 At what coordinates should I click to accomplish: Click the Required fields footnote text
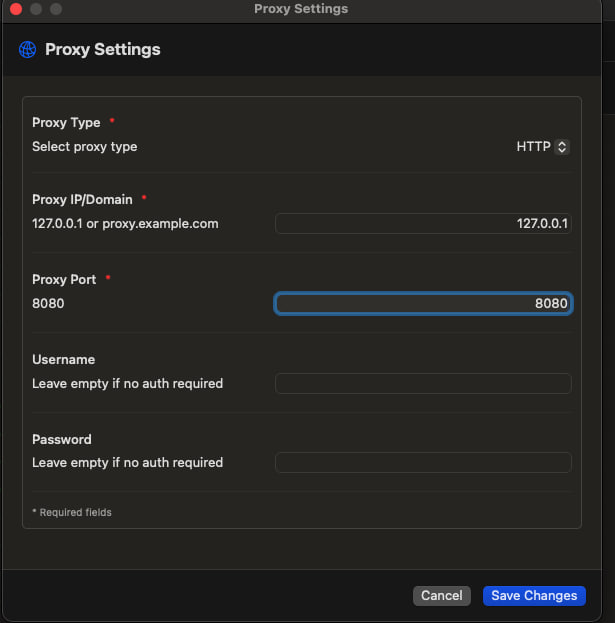tap(72, 512)
